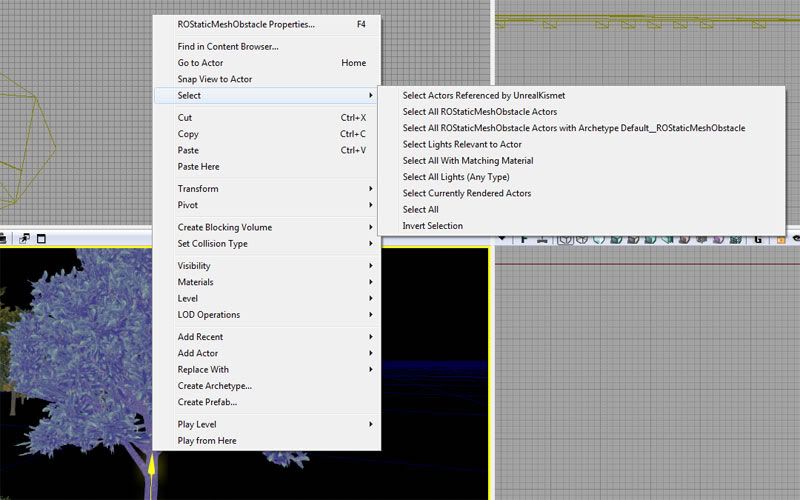Viewport: 800px width, 500px height.
Task: Choose Find in Content Browser
Action: 228,46
